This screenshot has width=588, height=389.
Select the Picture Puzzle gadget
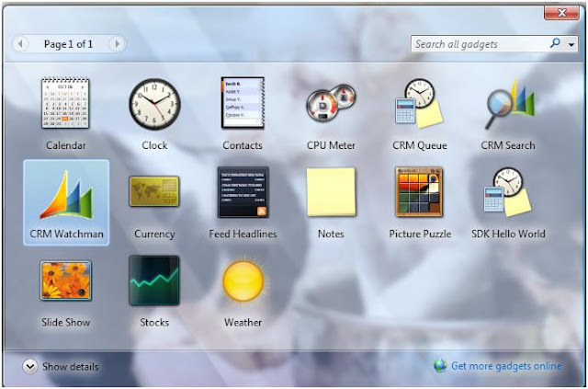pyautogui.click(x=419, y=192)
